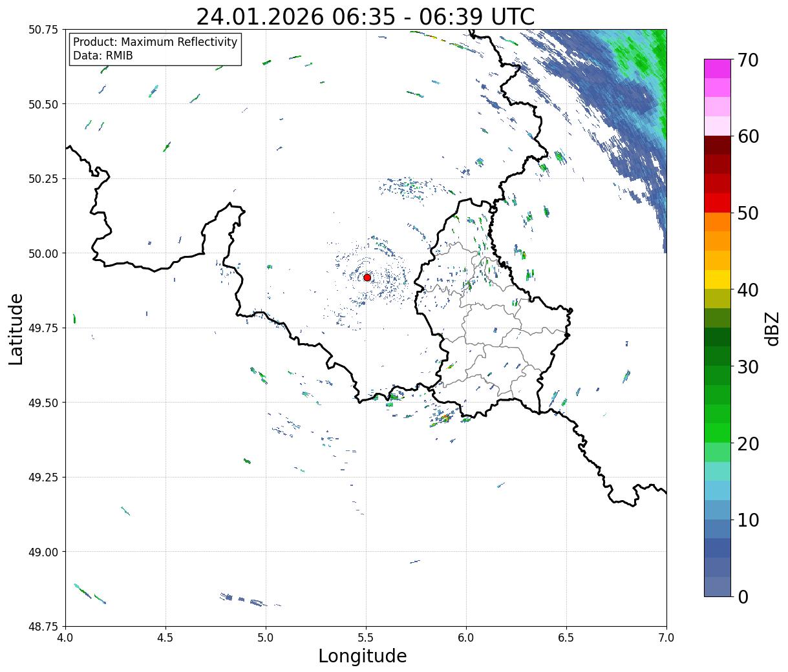Viewport: 788px width, 672px height.
Task: Click the yellow colorbar swatch at 40
Action: (x=718, y=279)
